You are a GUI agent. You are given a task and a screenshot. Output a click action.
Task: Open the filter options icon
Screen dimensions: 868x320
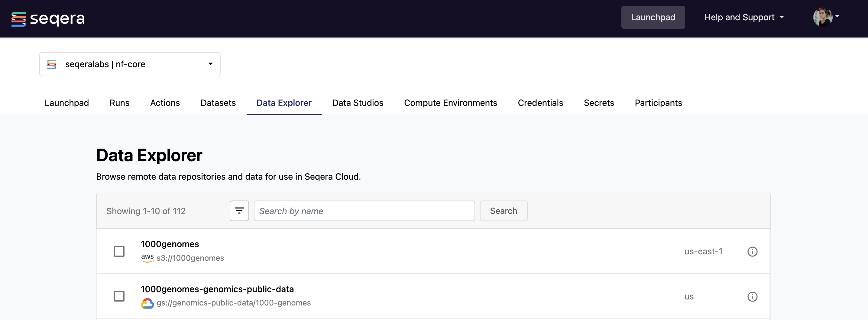(x=239, y=211)
